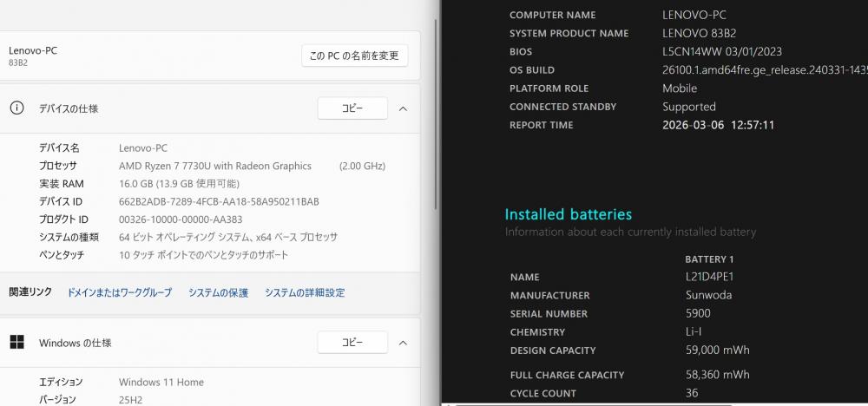Select the battery chemistry value Li-I
Image resolution: width=868 pixels, height=406 pixels.
pyautogui.click(x=694, y=332)
